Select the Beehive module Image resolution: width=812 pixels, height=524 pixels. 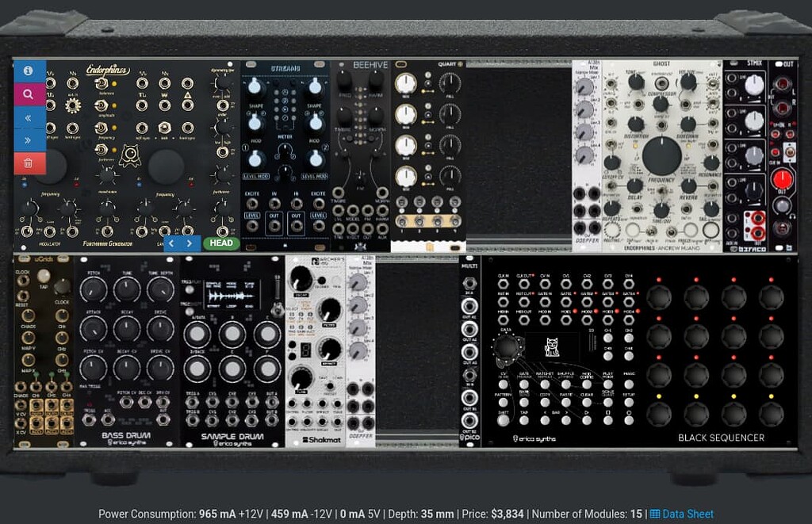pyautogui.click(x=361, y=156)
